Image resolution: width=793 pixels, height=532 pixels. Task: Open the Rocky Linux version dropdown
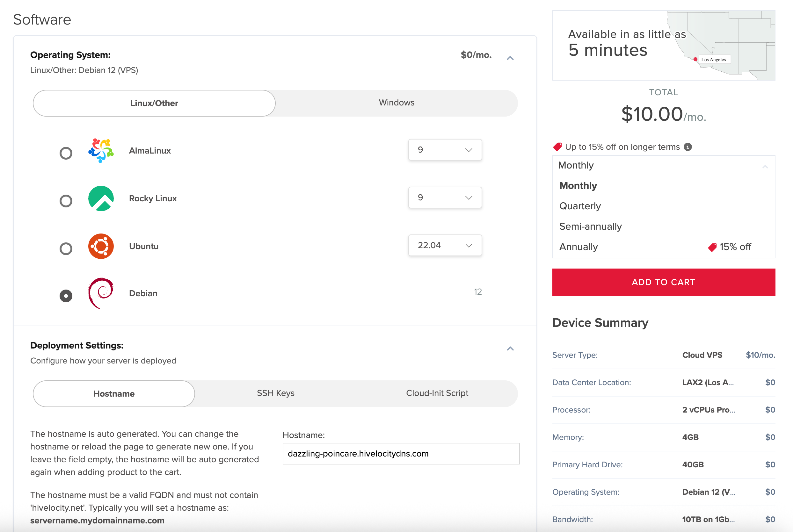pos(445,198)
